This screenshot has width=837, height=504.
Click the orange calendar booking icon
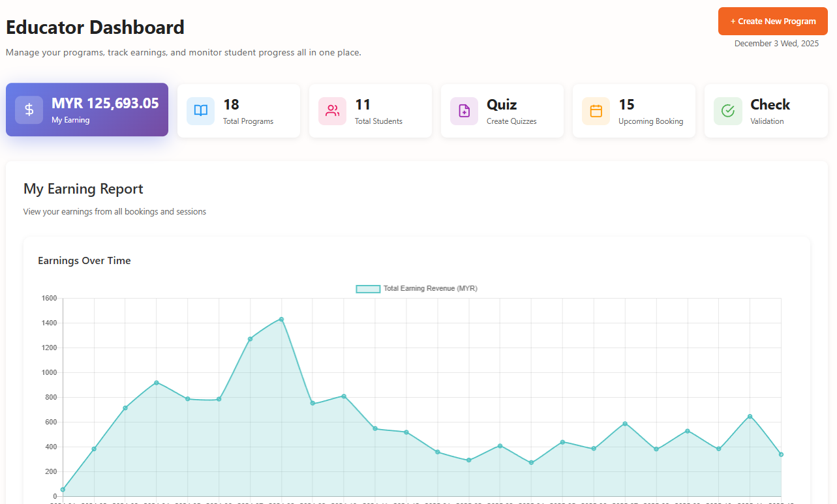(x=596, y=111)
